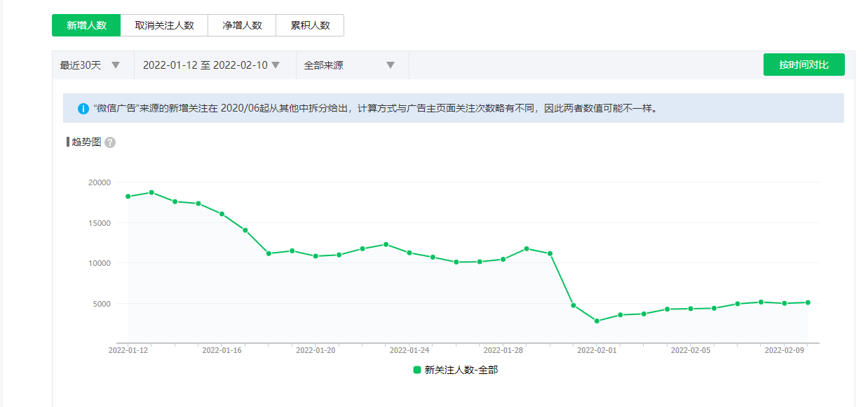Viewport: 868px width, 407px height.
Task: View the 累积人数 tab
Action: pos(310,25)
